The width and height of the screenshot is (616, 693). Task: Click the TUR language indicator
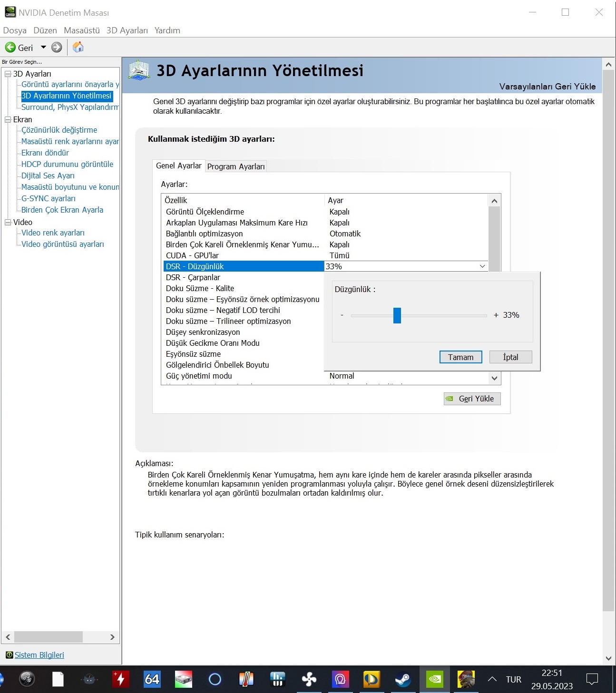click(x=514, y=679)
